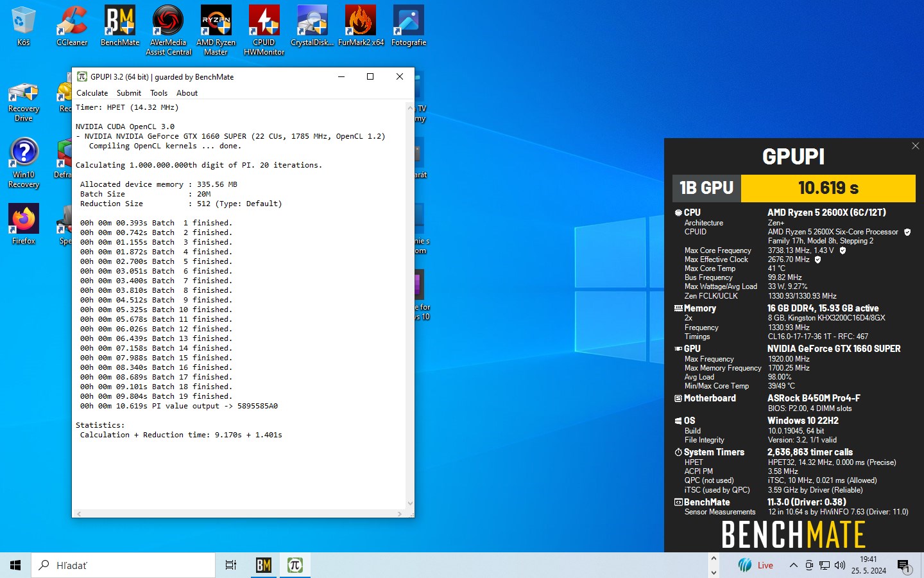Open FurMark2 x64 desktop shortcut

pyautogui.click(x=361, y=26)
